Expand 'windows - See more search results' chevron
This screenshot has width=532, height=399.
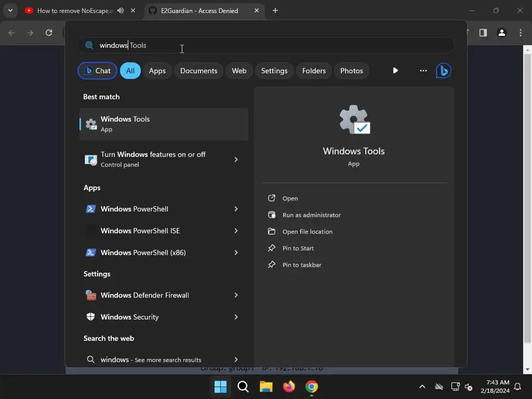(236, 360)
